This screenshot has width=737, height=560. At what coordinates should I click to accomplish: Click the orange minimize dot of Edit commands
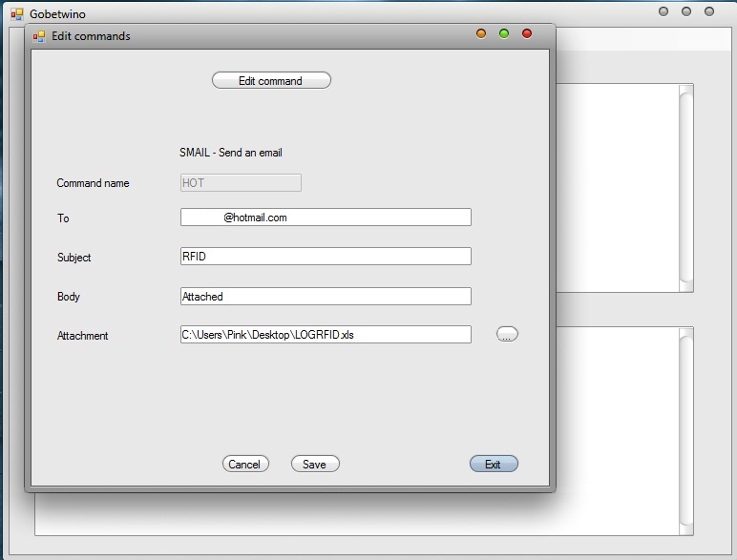[481, 33]
